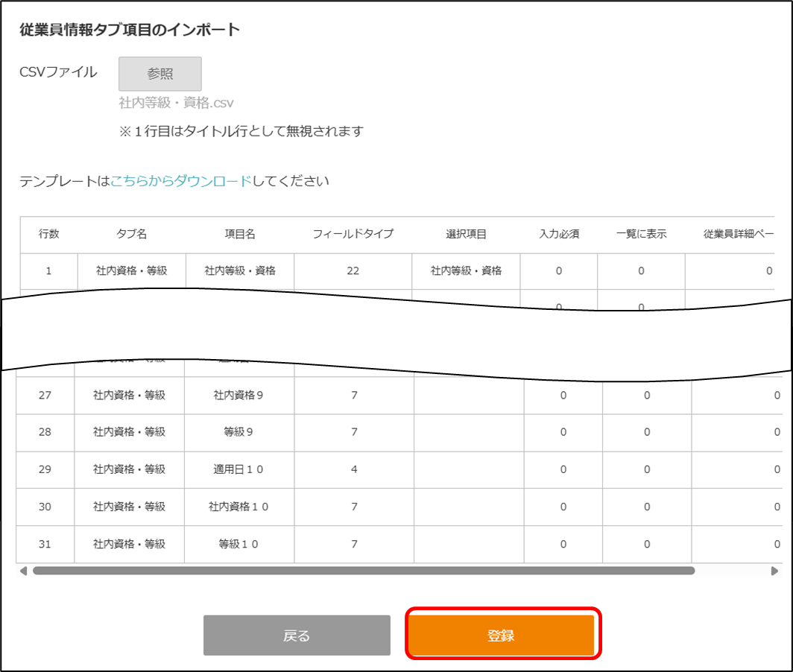Click the 等級１０ cell in row 31
Screen dimensions: 793x672
[238, 545]
